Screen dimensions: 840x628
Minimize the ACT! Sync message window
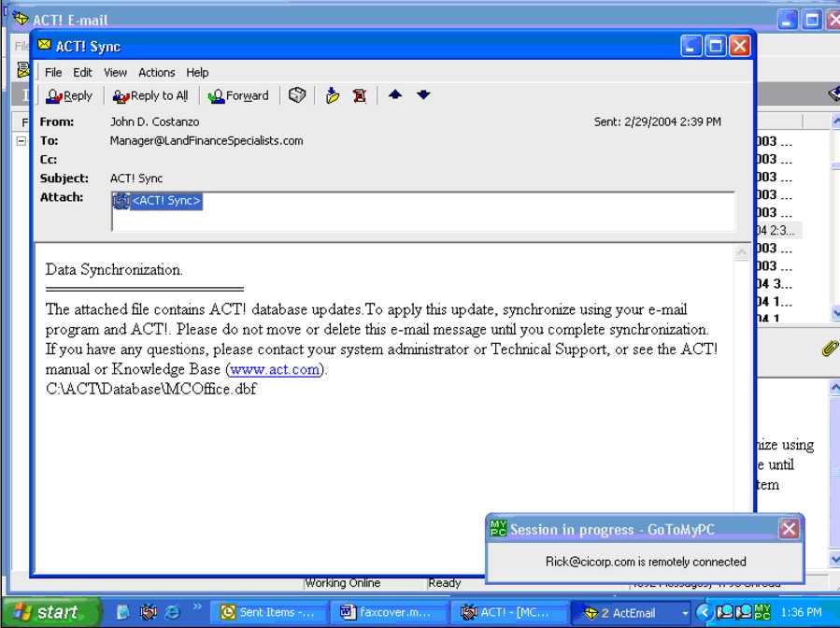[691, 46]
